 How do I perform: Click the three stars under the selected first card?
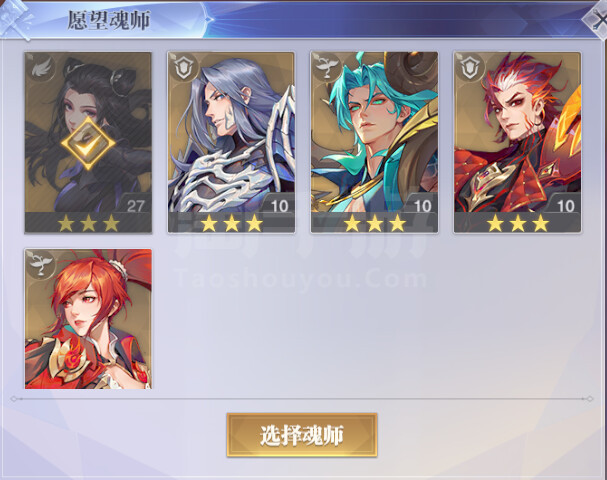coord(88,223)
